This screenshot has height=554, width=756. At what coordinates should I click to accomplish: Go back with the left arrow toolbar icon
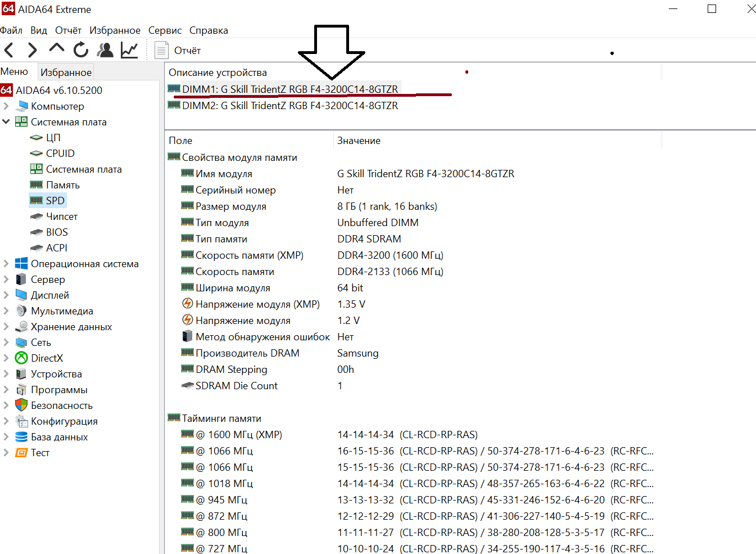coord(9,51)
